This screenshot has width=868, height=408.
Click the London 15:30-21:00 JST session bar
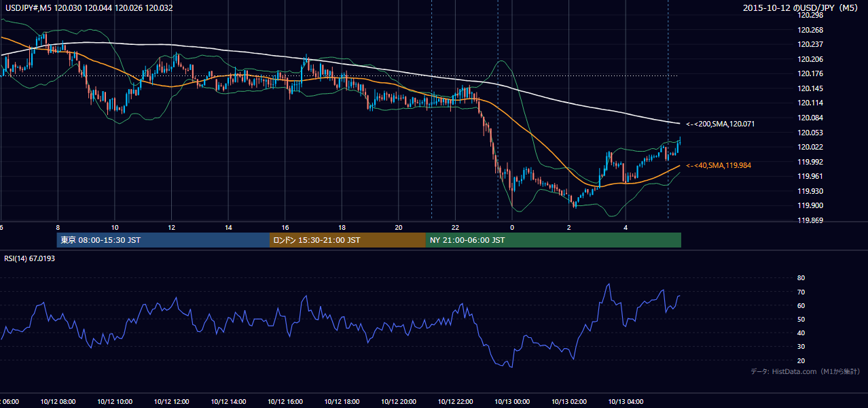click(348, 240)
